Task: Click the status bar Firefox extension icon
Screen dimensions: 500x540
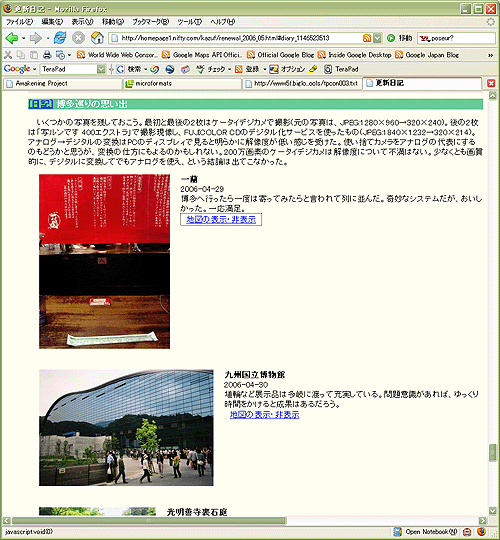Action: pos(482,532)
